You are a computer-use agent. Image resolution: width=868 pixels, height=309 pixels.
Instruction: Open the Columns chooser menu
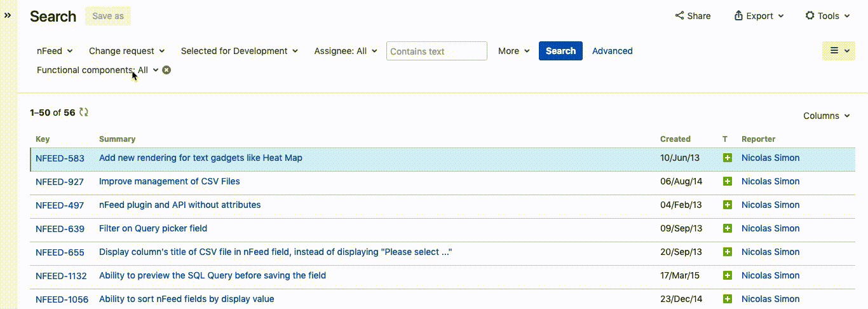pos(826,116)
